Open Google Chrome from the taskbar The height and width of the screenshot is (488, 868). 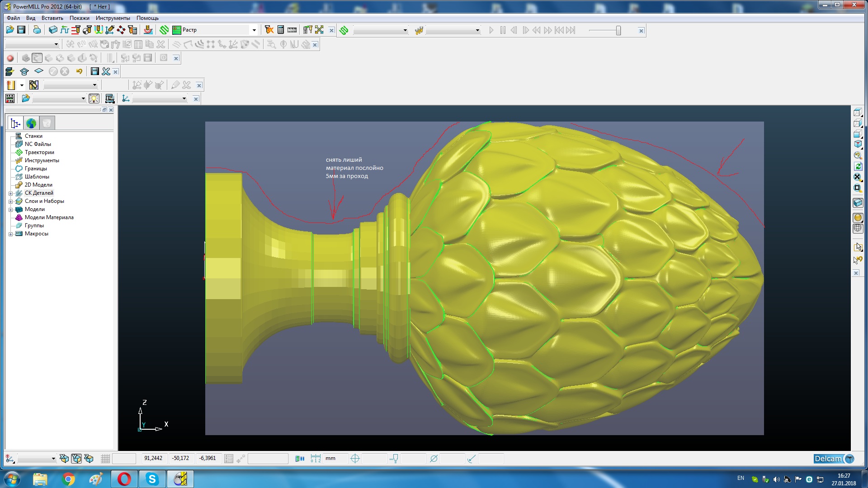[68, 479]
